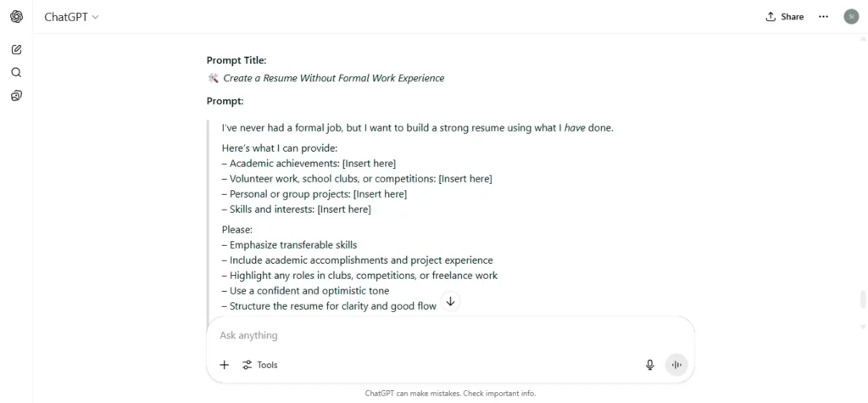The width and height of the screenshot is (868, 403).
Task: Start a new chat with pencil icon
Action: tap(17, 49)
